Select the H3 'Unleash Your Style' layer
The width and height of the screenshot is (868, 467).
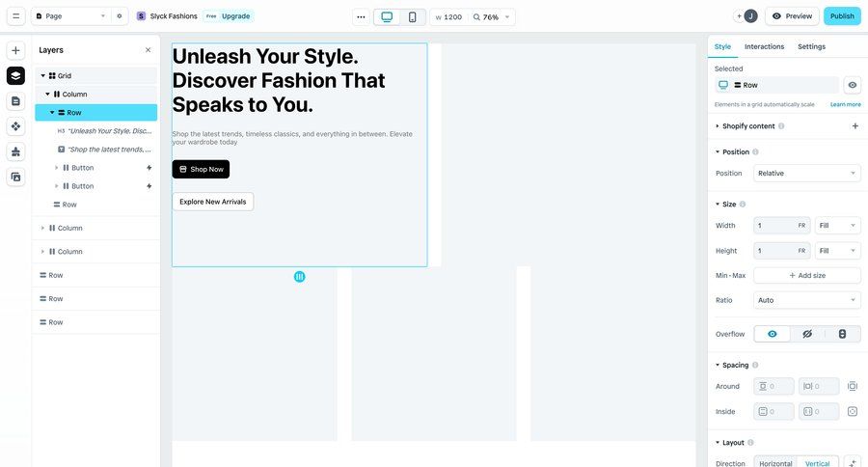pyautogui.click(x=104, y=130)
